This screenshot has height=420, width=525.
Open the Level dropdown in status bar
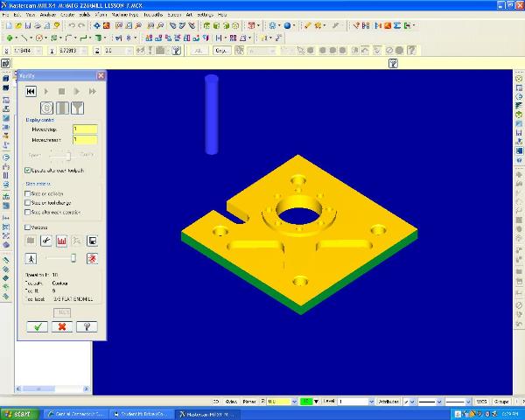click(x=370, y=401)
